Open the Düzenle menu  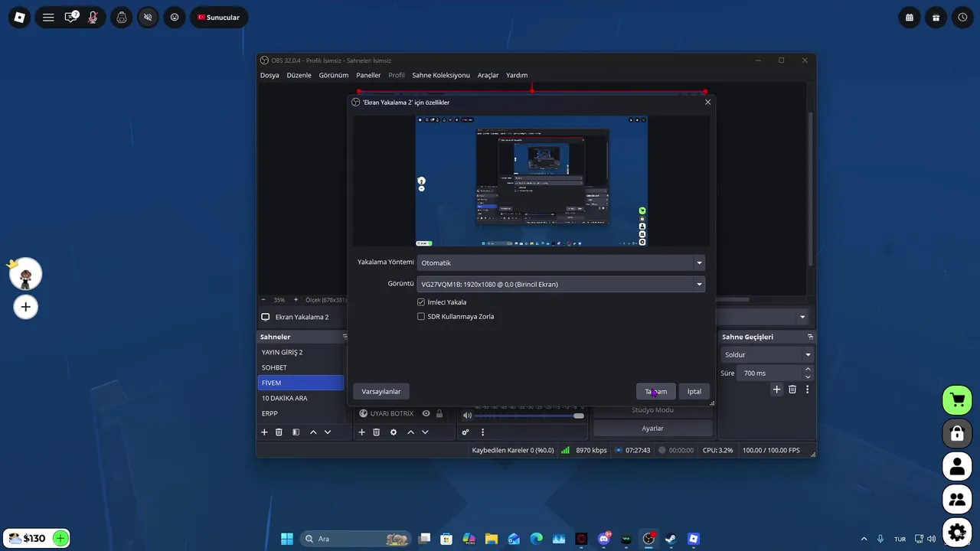[299, 75]
